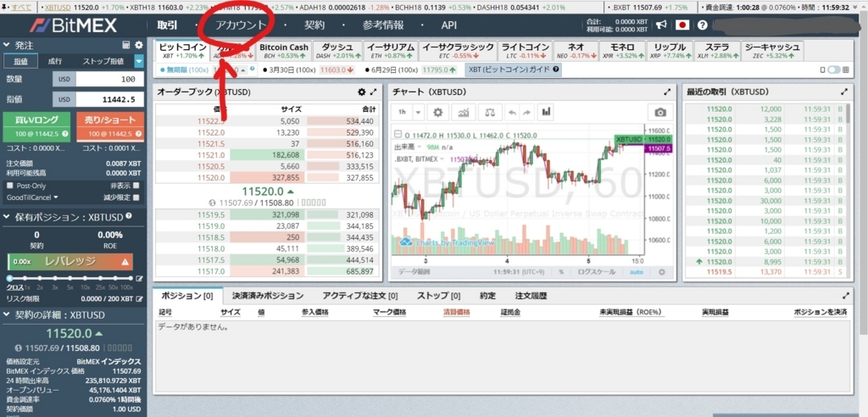
Task: Open the 取引 menu
Action: 167,25
